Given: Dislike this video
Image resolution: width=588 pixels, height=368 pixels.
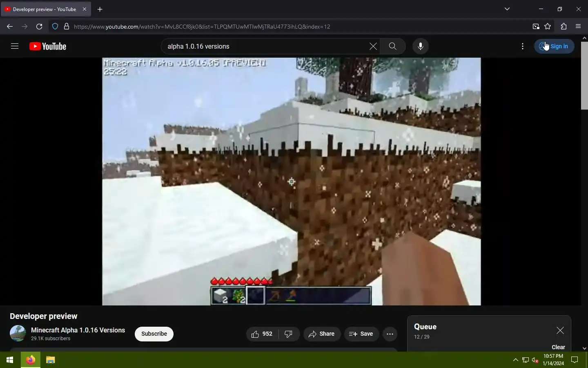Looking at the screenshot, I should tap(289, 334).
